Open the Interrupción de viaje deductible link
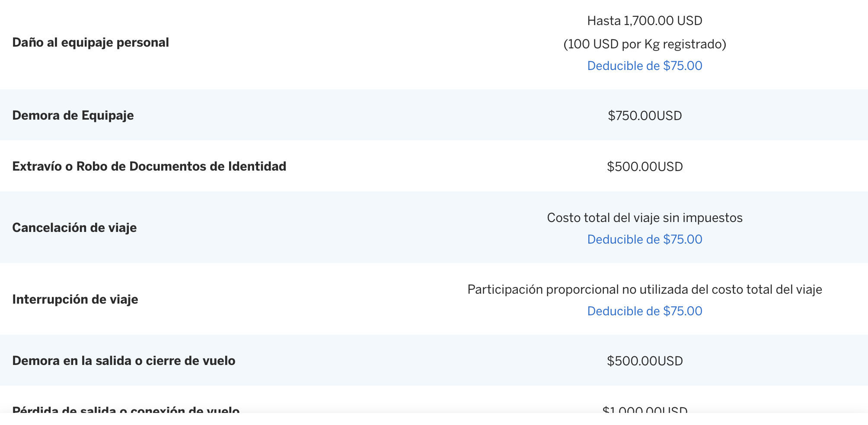 click(645, 311)
